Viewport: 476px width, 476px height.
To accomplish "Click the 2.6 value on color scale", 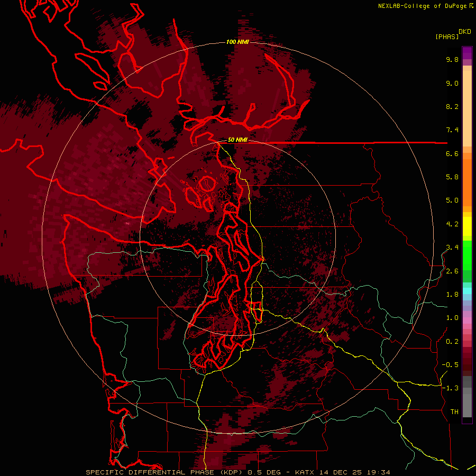I will pos(452,271).
